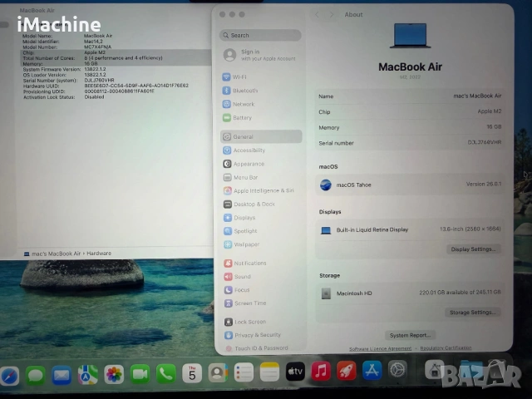The width and height of the screenshot is (532, 399).
Task: Click the Desktop & Dock sidebar icon
Action: pyautogui.click(x=228, y=204)
